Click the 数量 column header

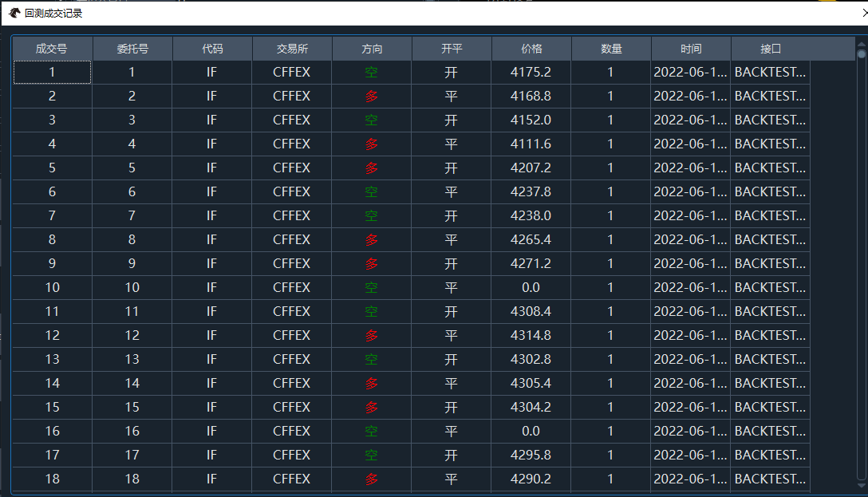[x=610, y=49]
